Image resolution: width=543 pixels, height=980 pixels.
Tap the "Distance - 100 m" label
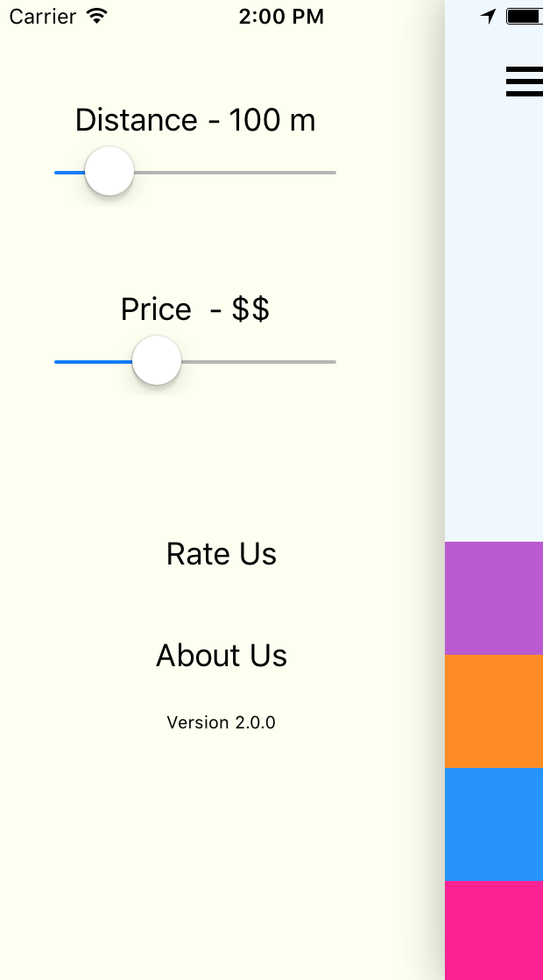click(195, 120)
